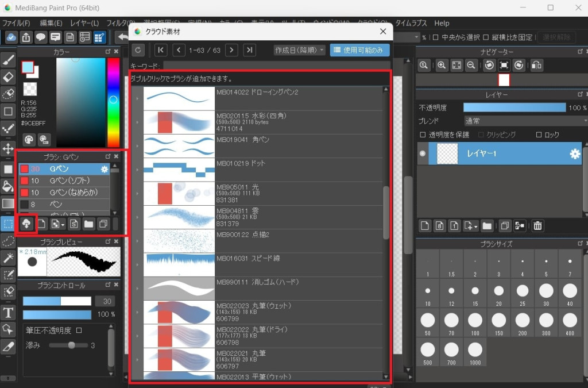
Task: Select the rectangular Select tool
Action: (x=8, y=224)
